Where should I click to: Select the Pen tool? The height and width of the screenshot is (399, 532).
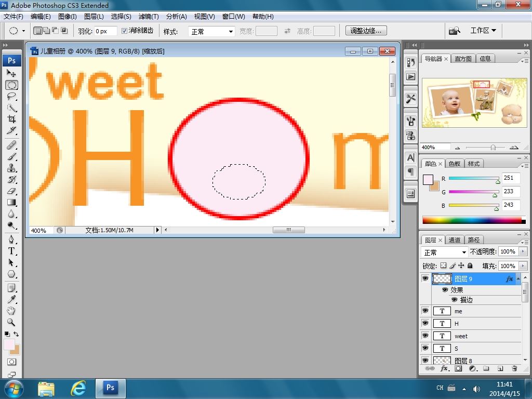tap(11, 240)
